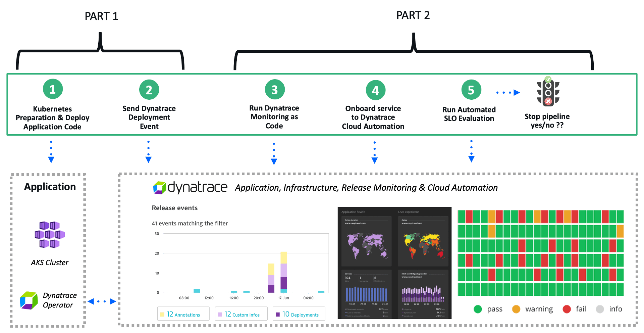Click the 'Kubernetes Preparation & Deploy Application Code' label
The image size is (644, 333).
pos(53,118)
